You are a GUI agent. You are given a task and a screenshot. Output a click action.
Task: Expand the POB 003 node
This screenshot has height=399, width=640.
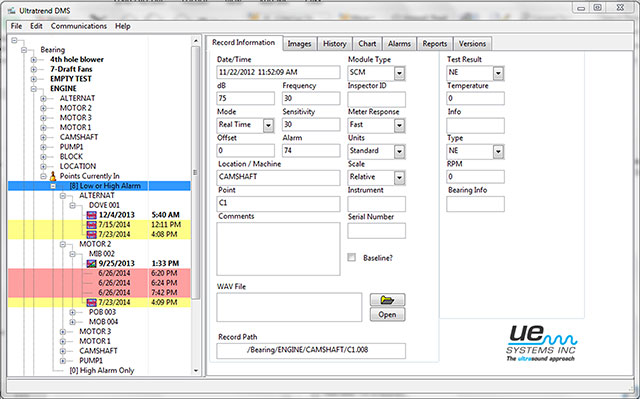(x=73, y=313)
